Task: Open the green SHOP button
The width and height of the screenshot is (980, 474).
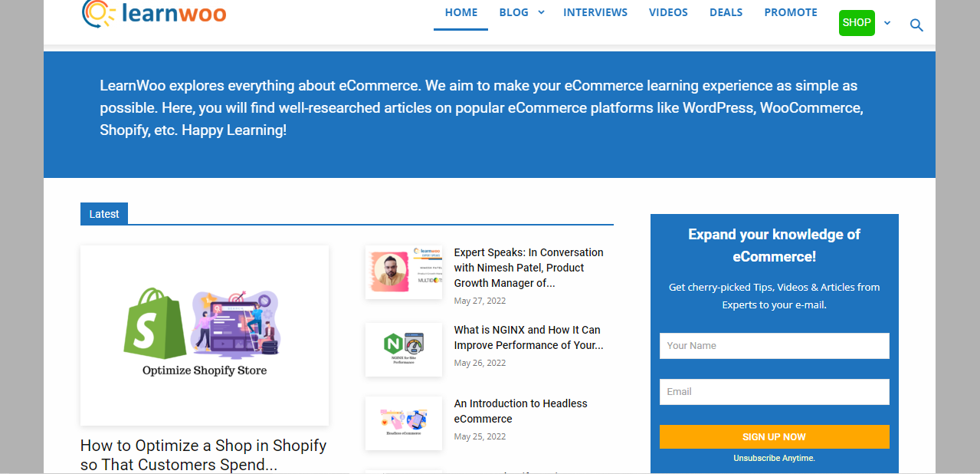Action: (856, 23)
